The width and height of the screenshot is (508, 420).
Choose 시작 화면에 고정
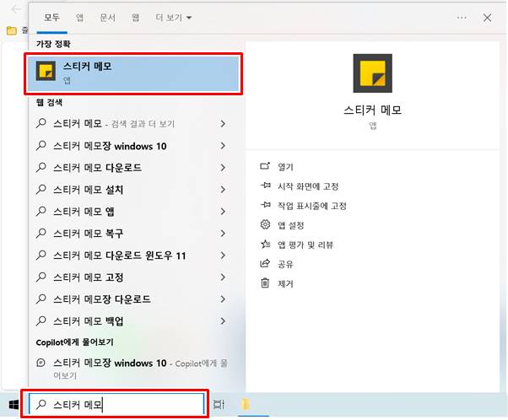click(308, 186)
